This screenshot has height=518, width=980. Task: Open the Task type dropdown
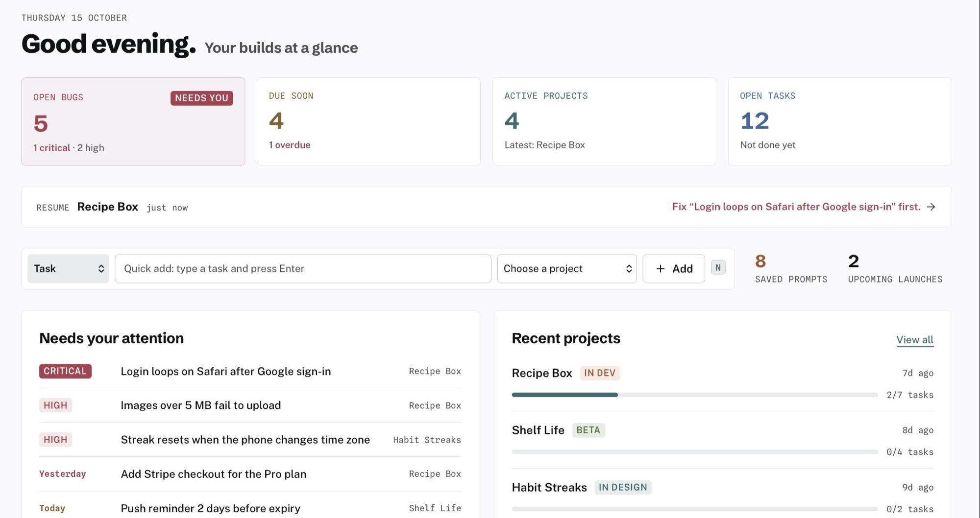(68, 268)
